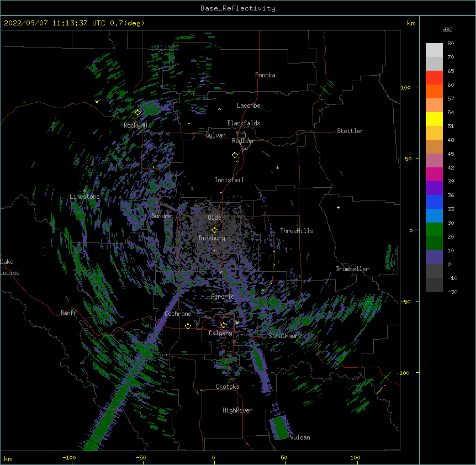Click the HighRiver town label
Screen dimensions: 476x465
tap(237, 410)
